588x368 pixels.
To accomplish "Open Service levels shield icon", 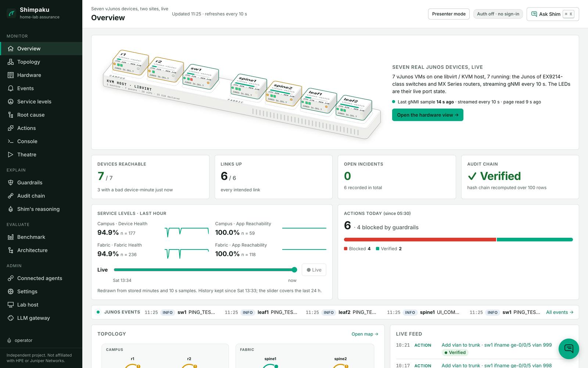I will click(11, 102).
